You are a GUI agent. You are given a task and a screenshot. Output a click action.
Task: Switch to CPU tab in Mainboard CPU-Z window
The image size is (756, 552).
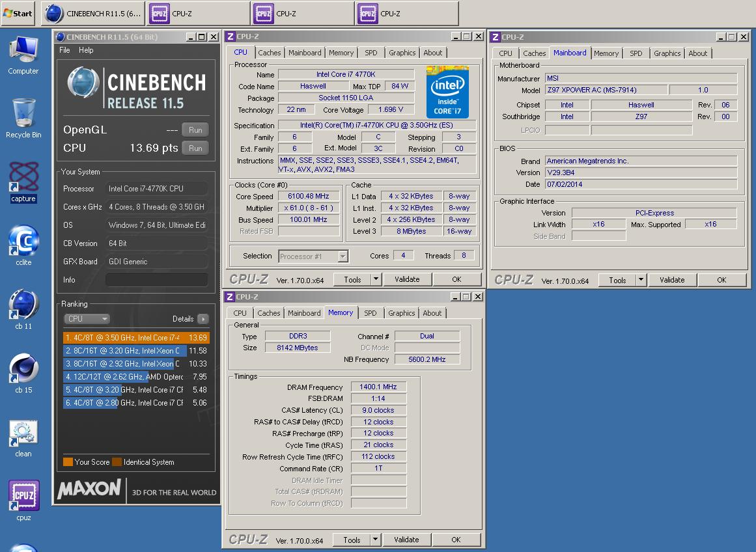(x=505, y=53)
